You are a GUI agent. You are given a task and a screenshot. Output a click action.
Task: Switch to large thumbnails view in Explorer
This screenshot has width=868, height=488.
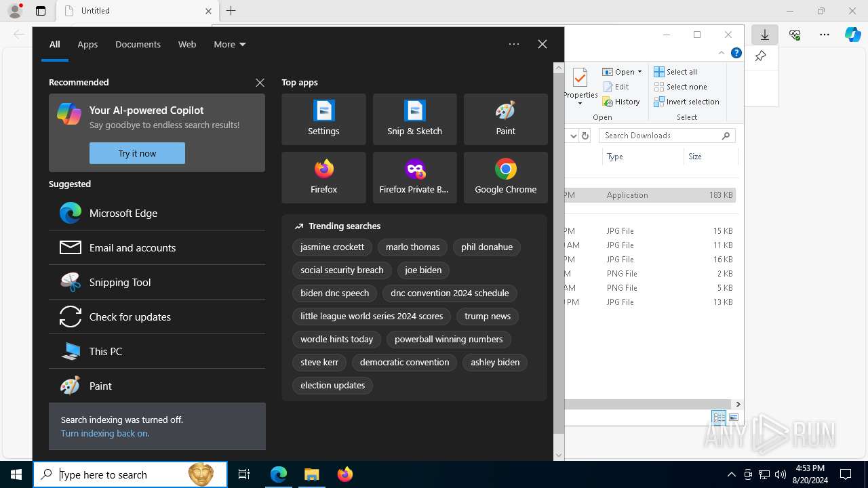coord(734,418)
